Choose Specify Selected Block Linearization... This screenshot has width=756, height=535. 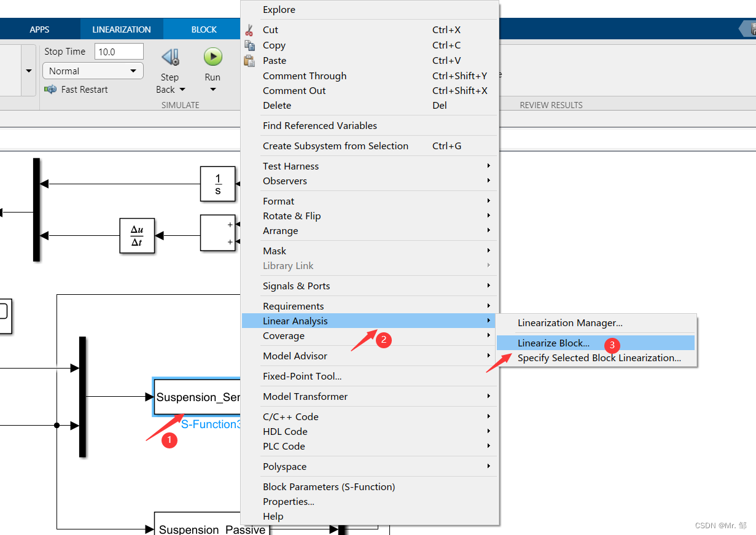[x=596, y=357]
